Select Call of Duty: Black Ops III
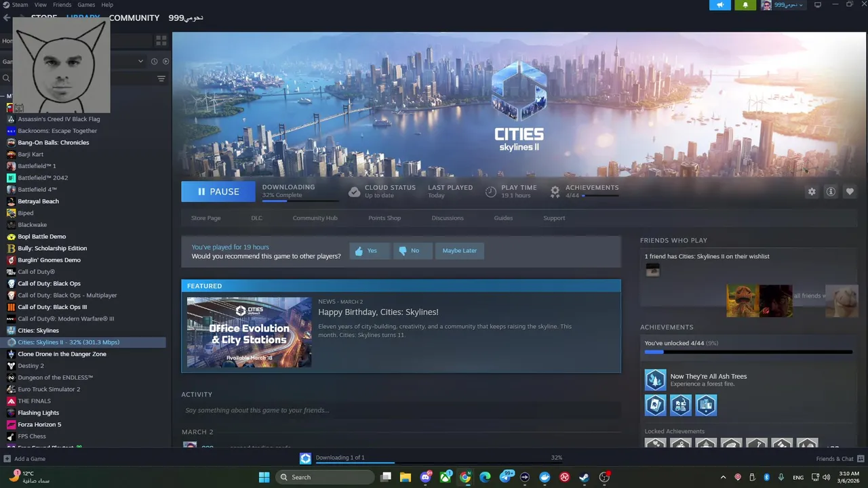Viewport: 868px width, 488px height. pyautogui.click(x=52, y=307)
